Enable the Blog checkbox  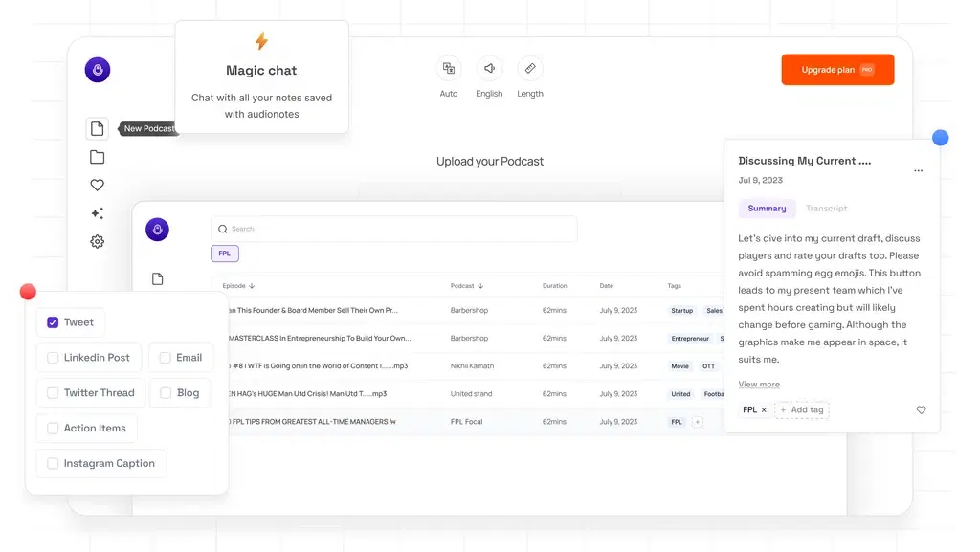tap(163, 392)
